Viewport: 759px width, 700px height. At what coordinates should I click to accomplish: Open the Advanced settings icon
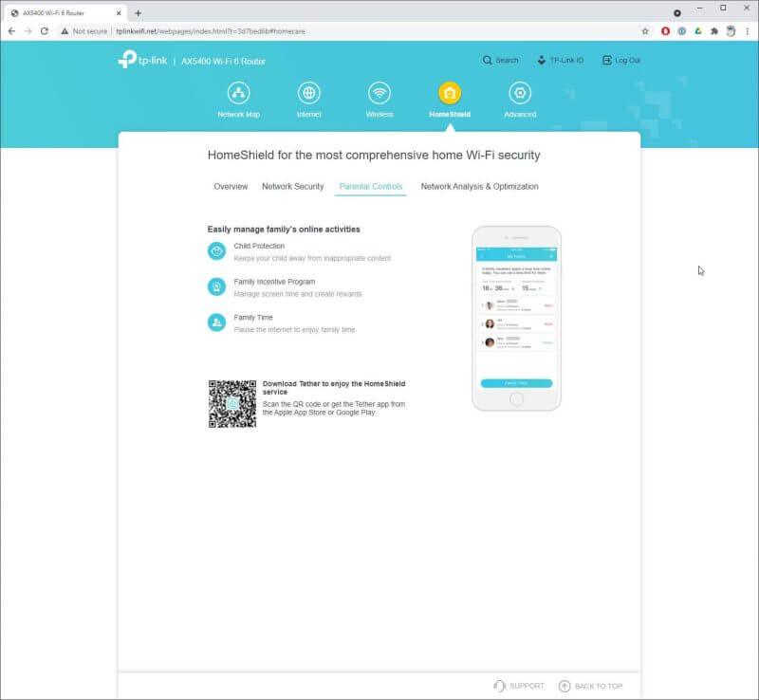tap(520, 93)
